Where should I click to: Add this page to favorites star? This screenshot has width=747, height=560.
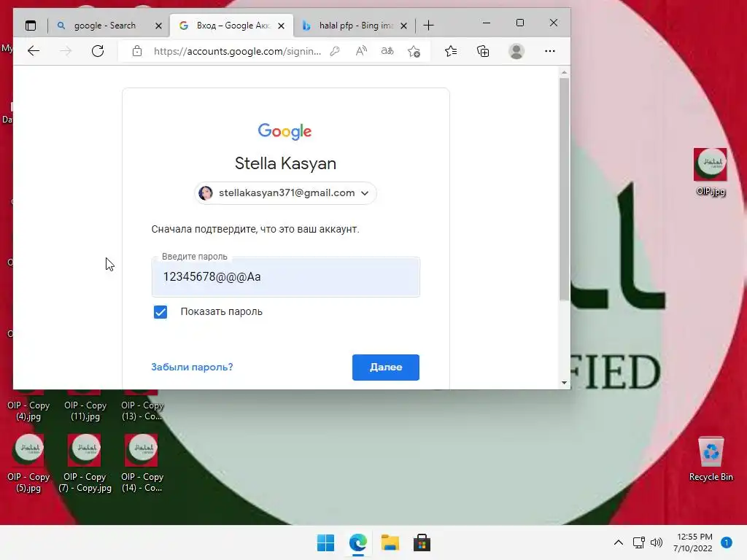tap(414, 51)
